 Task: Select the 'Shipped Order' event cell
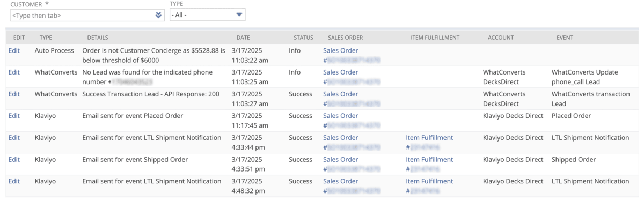[574, 159]
